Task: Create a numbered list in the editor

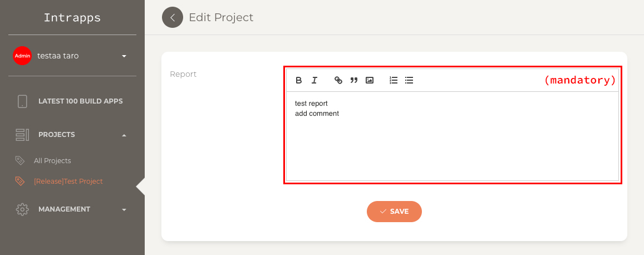Action: click(394, 81)
